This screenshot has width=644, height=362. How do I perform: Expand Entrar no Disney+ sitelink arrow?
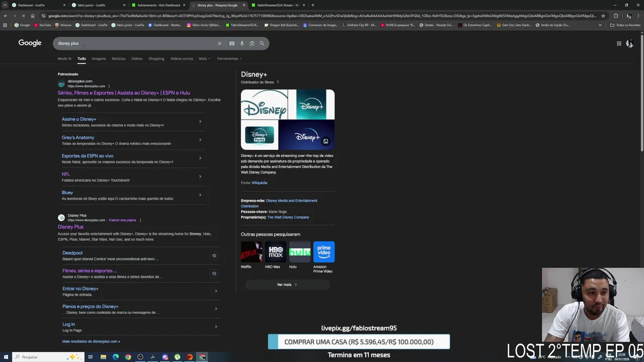(216, 291)
